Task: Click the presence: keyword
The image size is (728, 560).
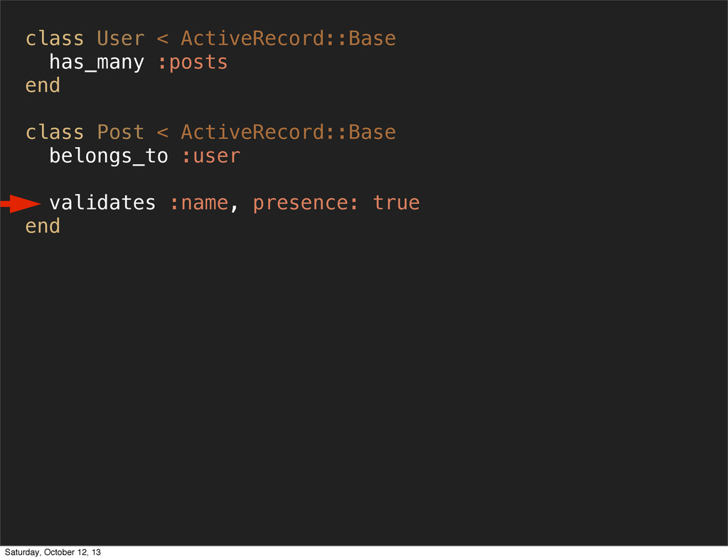Action: [x=306, y=203]
